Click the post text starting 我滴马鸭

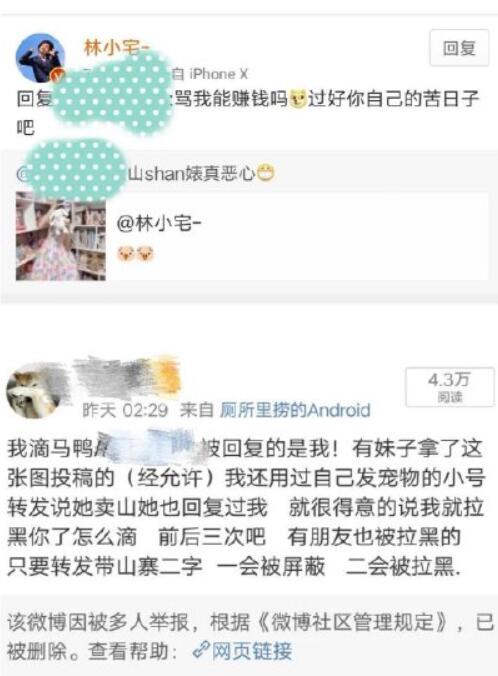[x=246, y=507]
